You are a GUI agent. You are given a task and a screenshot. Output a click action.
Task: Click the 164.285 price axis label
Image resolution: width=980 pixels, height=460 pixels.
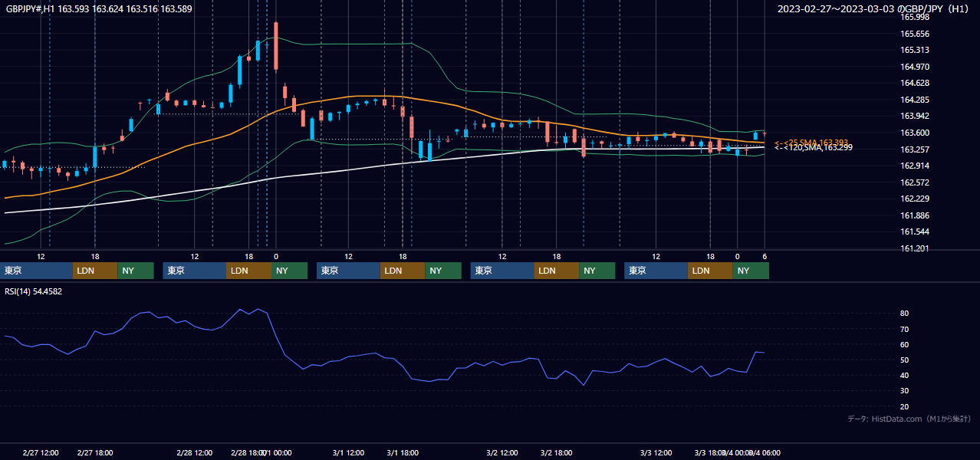(x=915, y=100)
